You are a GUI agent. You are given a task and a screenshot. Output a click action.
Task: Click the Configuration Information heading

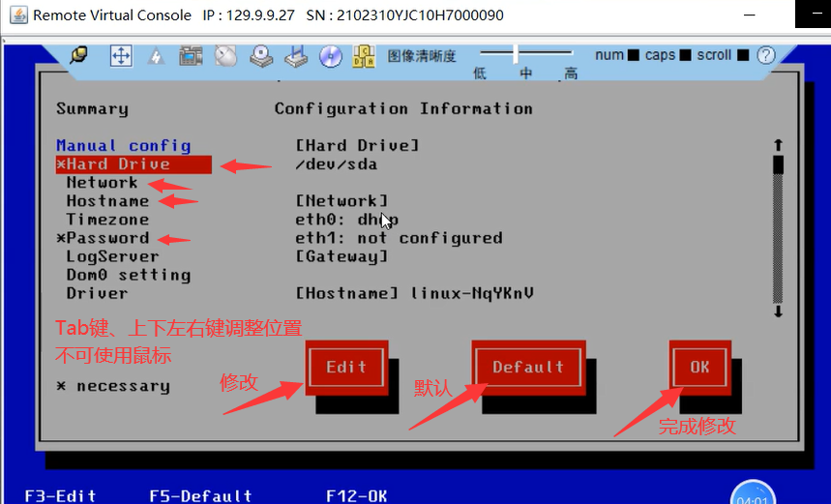[403, 108]
